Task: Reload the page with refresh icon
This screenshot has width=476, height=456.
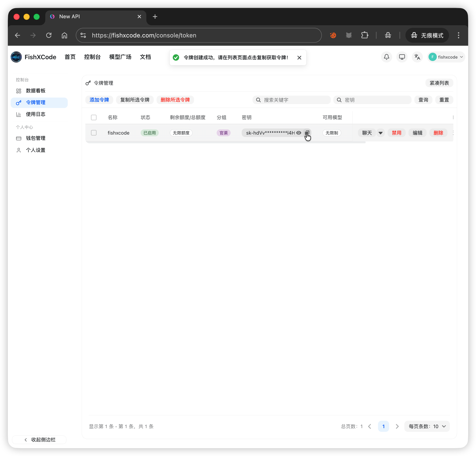Action: [49, 35]
